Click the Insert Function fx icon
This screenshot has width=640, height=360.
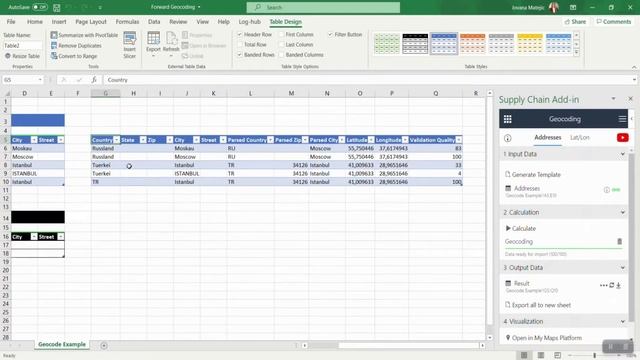94,80
